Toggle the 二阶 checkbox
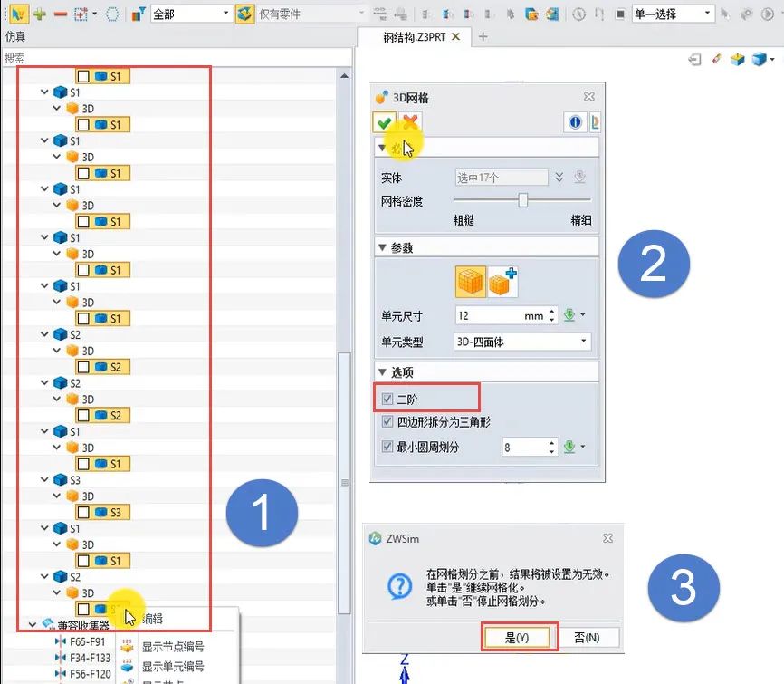Viewport: 784px width, 684px height. tap(388, 399)
